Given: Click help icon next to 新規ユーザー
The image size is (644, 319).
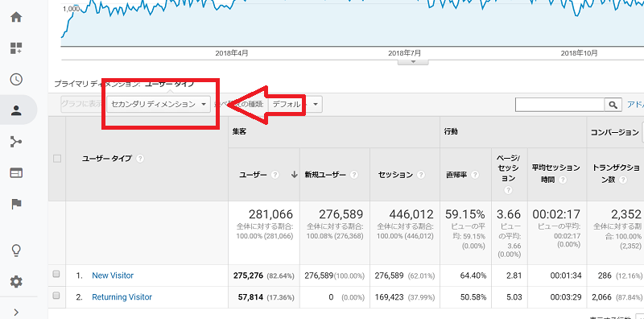Looking at the screenshot, I should [354, 175].
